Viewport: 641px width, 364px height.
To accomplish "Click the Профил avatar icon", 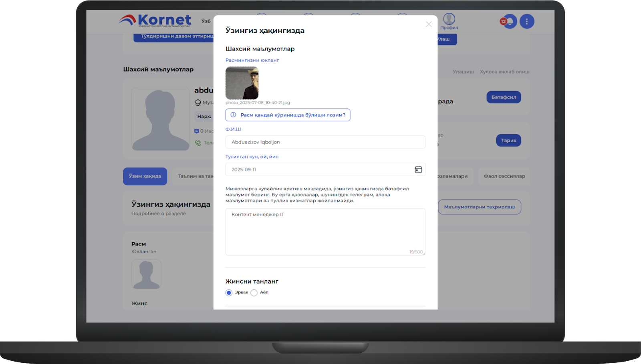I will pyautogui.click(x=449, y=19).
